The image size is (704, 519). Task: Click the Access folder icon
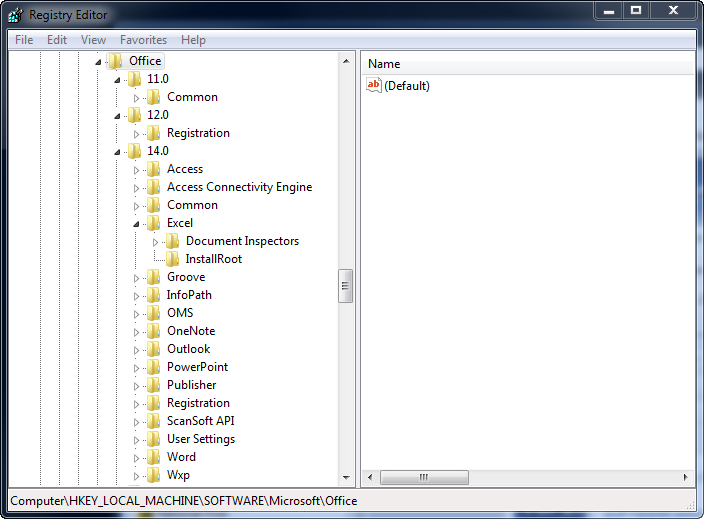[x=154, y=169]
